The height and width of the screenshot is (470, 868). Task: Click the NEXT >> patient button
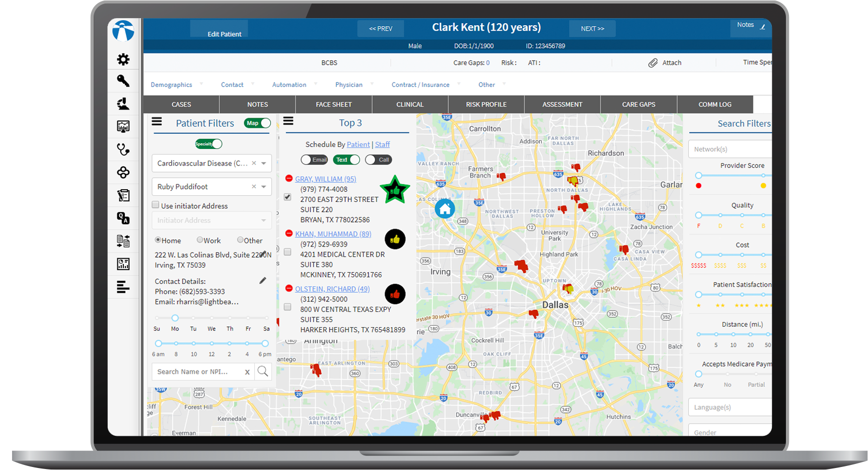(x=592, y=29)
